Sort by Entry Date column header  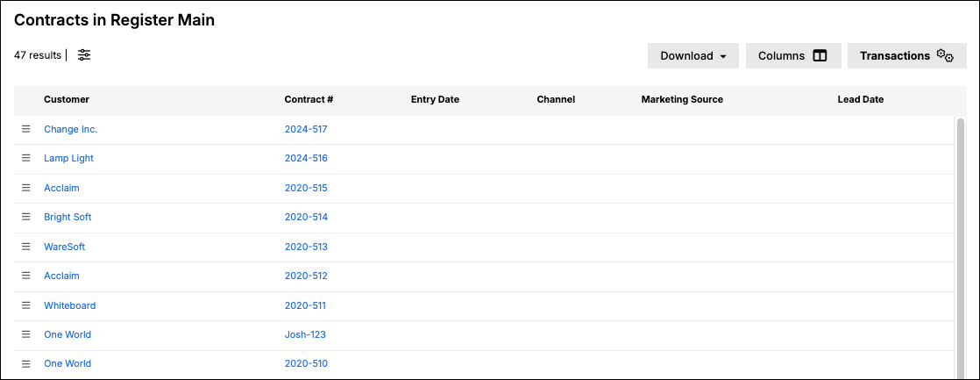(435, 99)
